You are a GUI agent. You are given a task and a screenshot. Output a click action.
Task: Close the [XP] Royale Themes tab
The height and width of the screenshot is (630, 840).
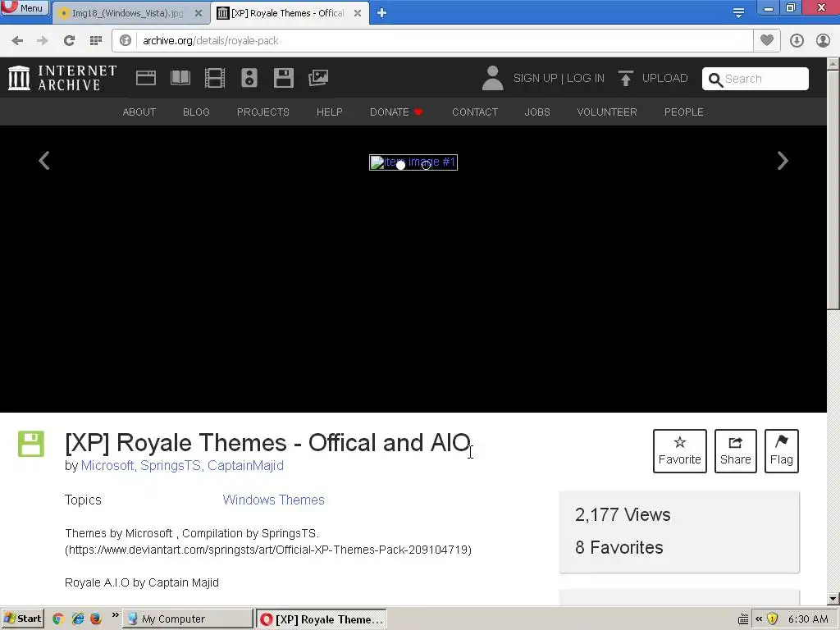[358, 13]
